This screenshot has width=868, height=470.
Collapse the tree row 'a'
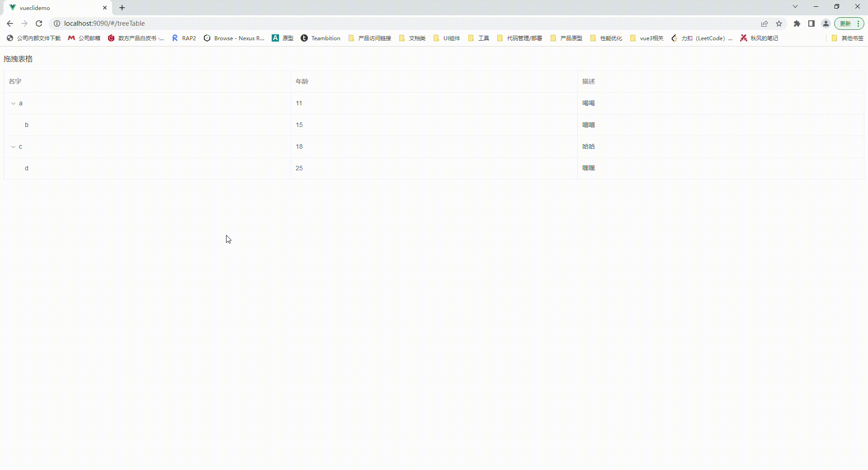point(13,103)
